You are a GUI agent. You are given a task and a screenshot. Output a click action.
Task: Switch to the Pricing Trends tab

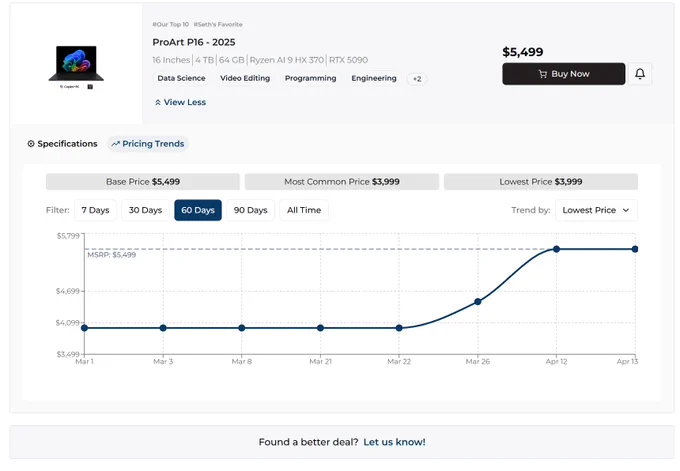point(148,144)
